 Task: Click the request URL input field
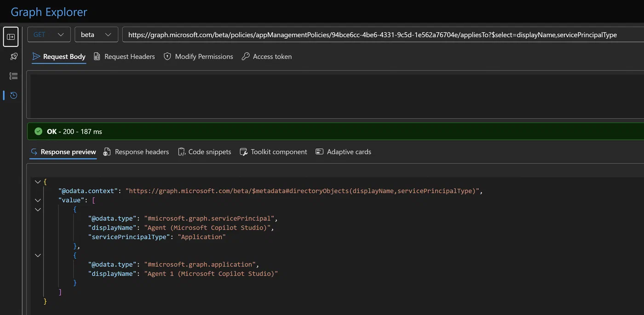[x=383, y=34]
